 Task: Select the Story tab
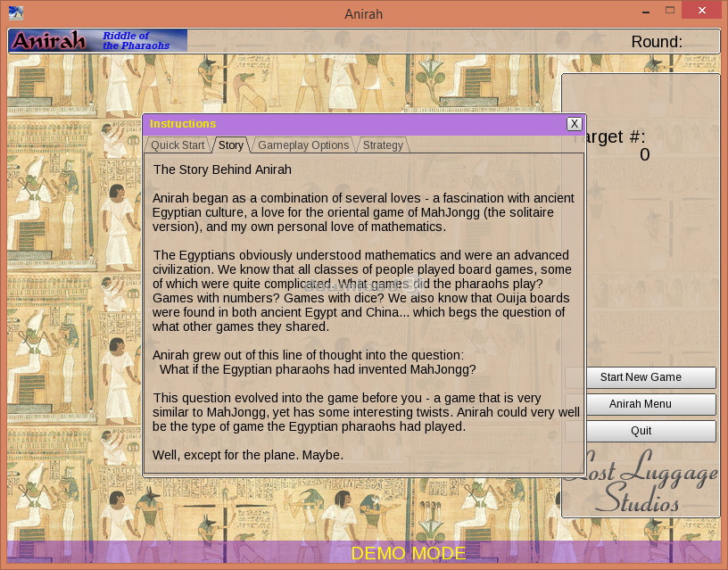(231, 145)
